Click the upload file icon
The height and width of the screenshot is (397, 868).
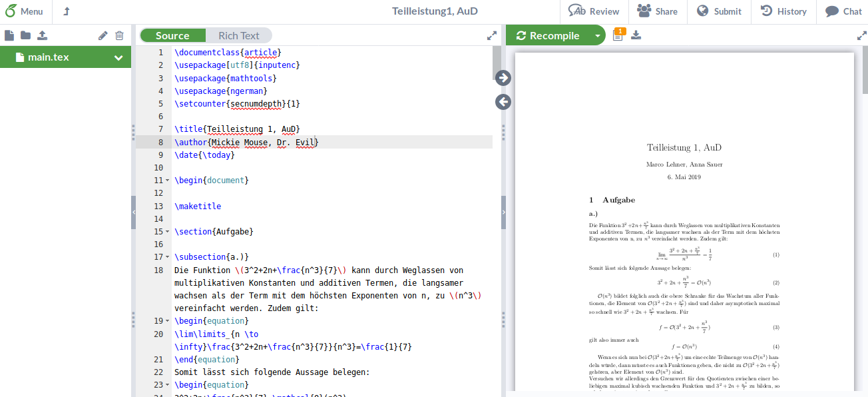[42, 36]
